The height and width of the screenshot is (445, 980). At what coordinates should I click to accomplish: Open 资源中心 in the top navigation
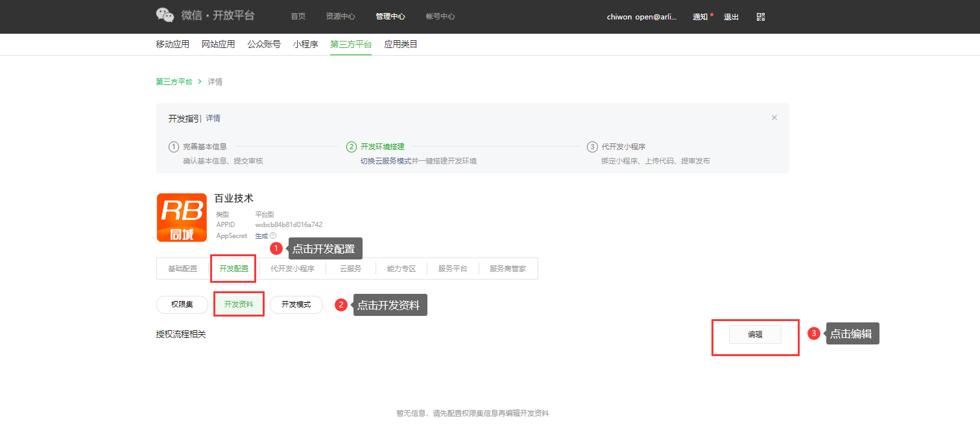[x=340, y=17]
